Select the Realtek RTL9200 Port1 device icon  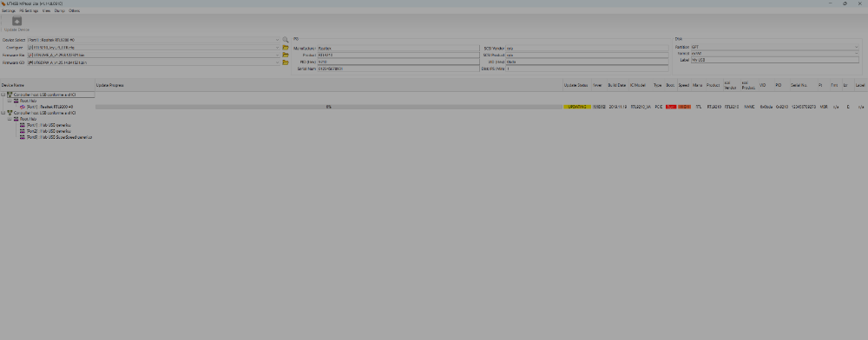pyautogui.click(x=23, y=107)
